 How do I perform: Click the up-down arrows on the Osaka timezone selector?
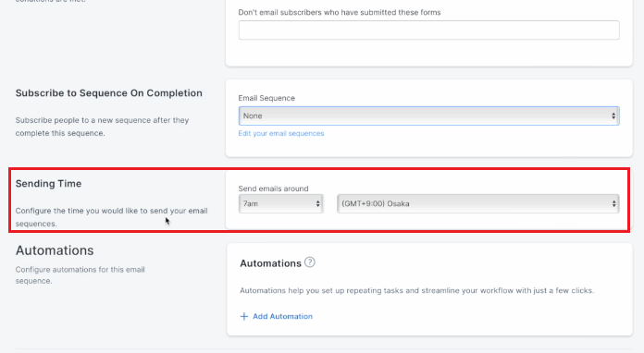point(613,204)
